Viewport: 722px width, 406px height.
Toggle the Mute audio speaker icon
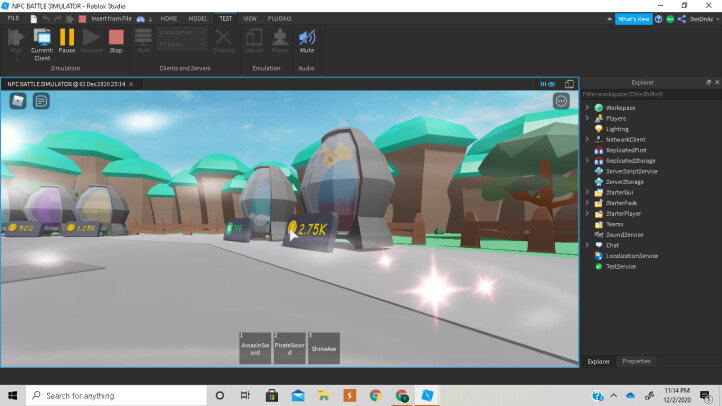[x=306, y=40]
